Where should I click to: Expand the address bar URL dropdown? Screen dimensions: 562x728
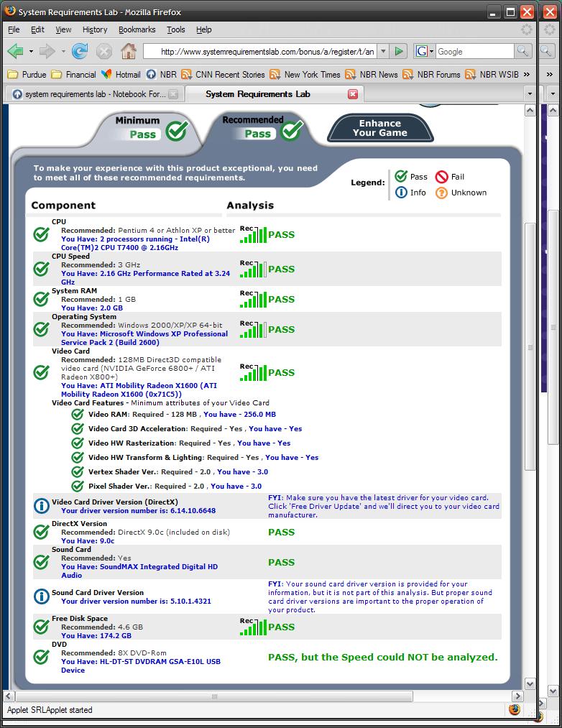tap(383, 52)
